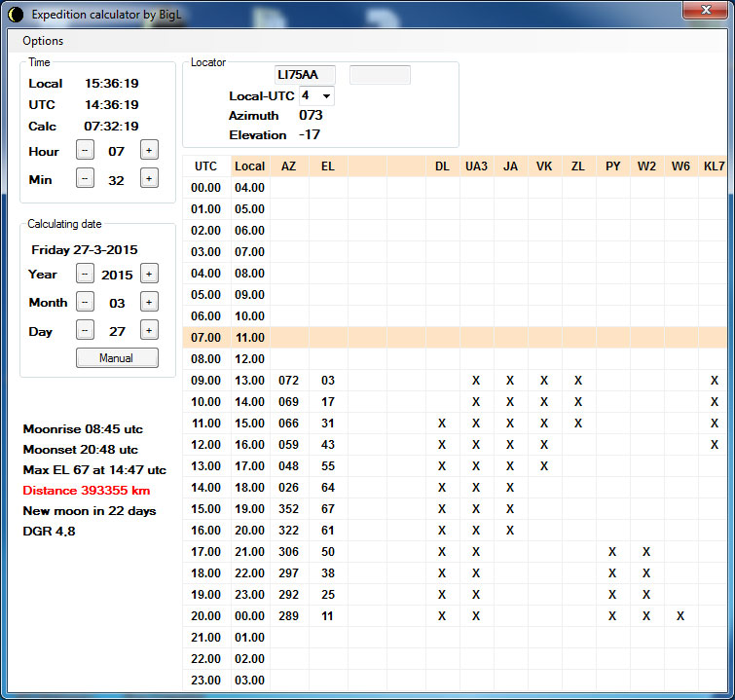Decrease the Hour value with minus button
This screenshot has width=735, height=700.
[x=85, y=151]
